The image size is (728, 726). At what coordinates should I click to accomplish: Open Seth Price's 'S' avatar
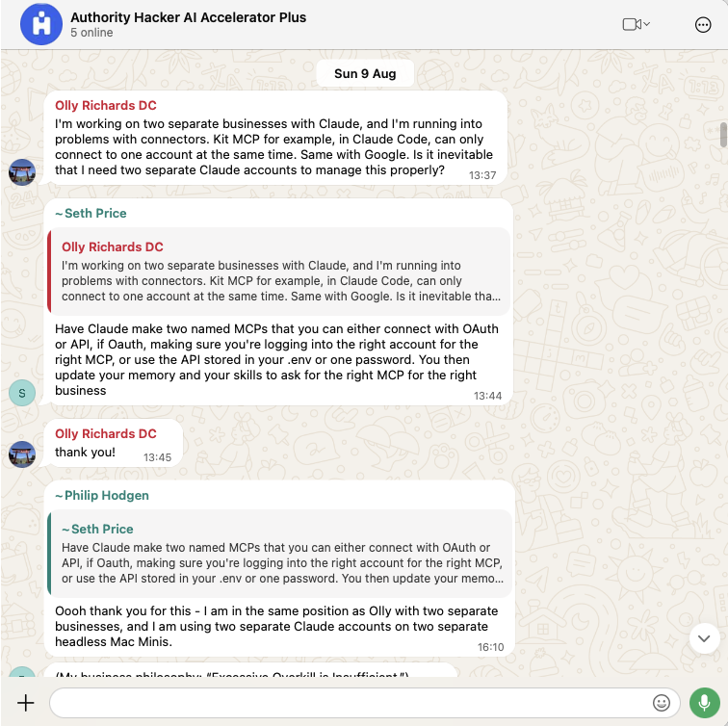pyautogui.click(x=22, y=393)
